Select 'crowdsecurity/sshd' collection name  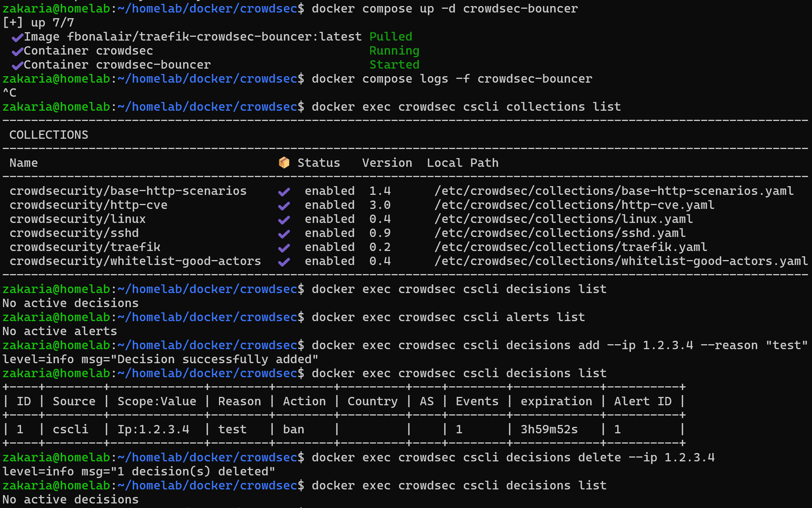coord(74,233)
